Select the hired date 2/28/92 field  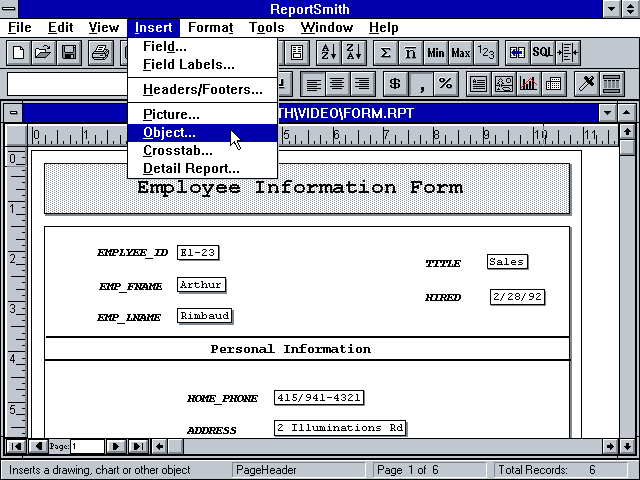pyautogui.click(x=517, y=297)
